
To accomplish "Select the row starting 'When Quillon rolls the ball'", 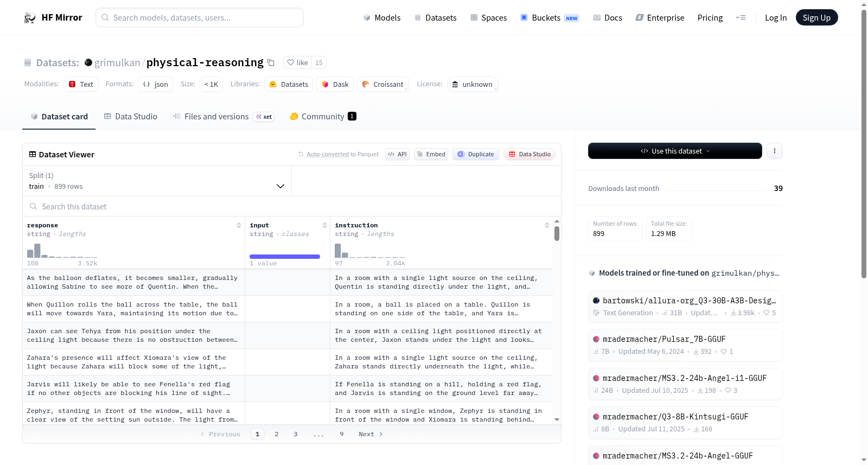I will click(x=288, y=309).
